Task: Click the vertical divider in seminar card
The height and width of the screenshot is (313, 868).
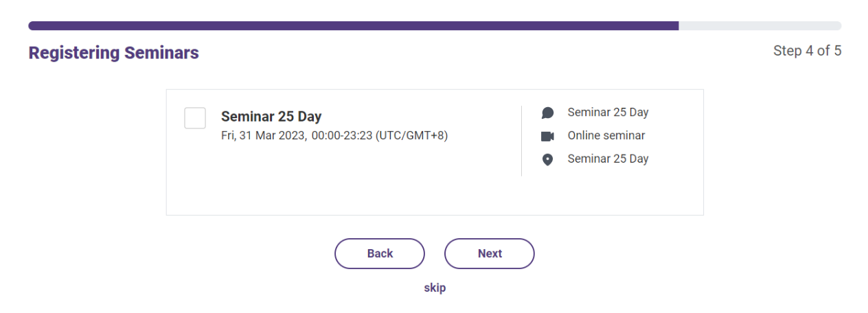Action: (521, 141)
